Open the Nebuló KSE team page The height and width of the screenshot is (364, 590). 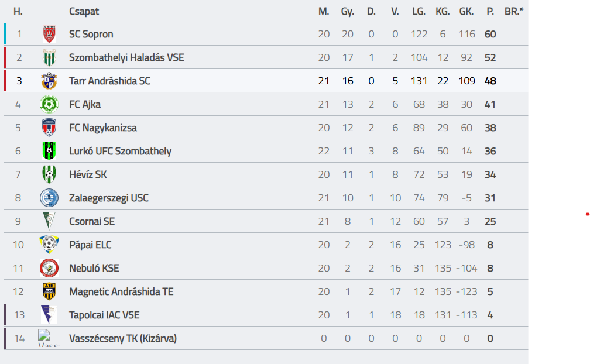[94, 268]
